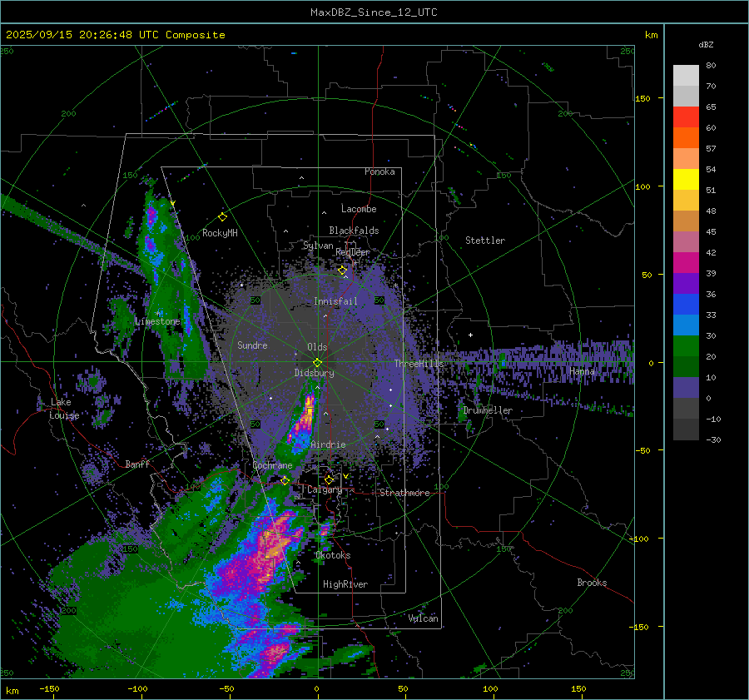Viewport: 749px width, 700px height.
Task: Select the light orange 54-57 dBZ legend swatch
Action: (x=686, y=159)
